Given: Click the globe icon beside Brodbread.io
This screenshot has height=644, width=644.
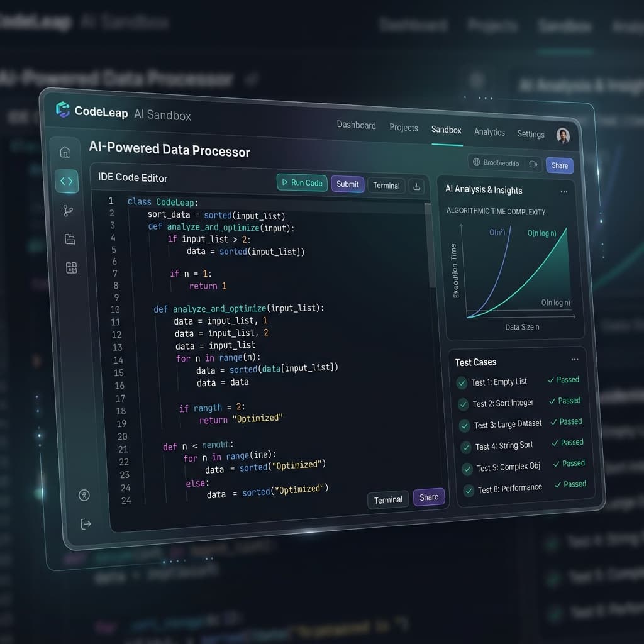Looking at the screenshot, I should [477, 162].
